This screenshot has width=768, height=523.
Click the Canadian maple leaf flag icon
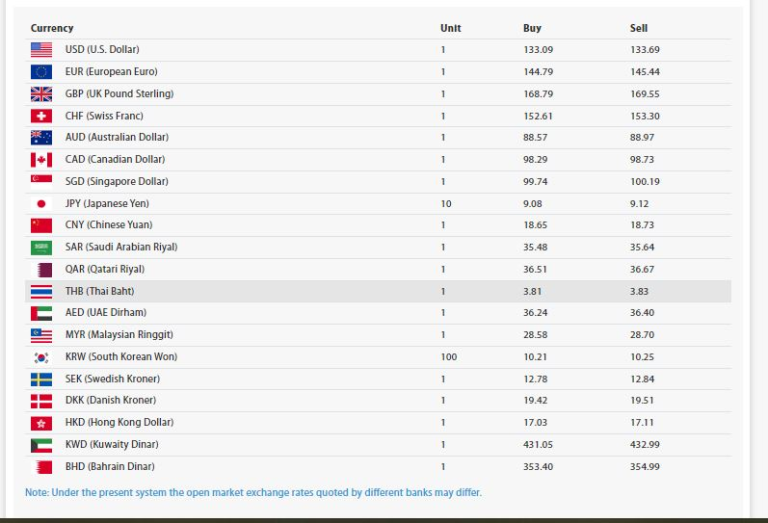41,159
